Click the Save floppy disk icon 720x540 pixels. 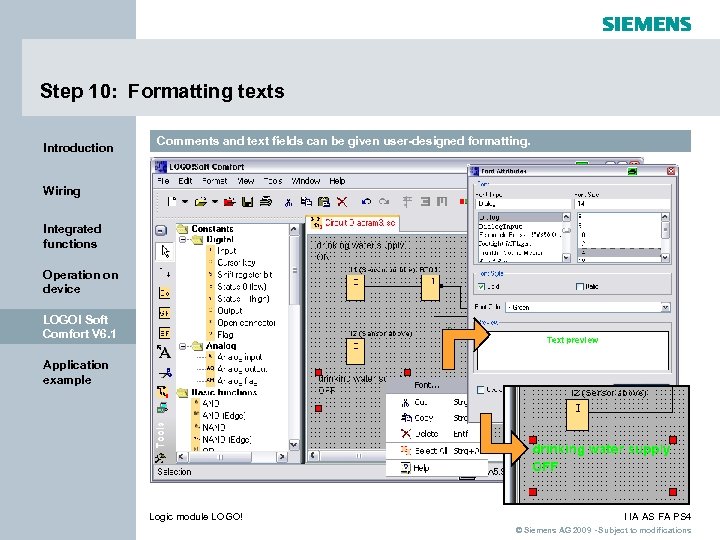click(x=248, y=202)
